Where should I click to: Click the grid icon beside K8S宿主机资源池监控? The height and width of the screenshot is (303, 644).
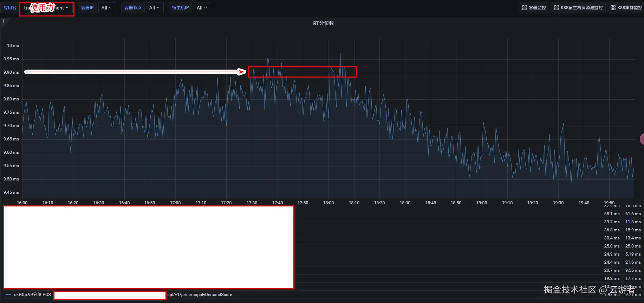[556, 8]
